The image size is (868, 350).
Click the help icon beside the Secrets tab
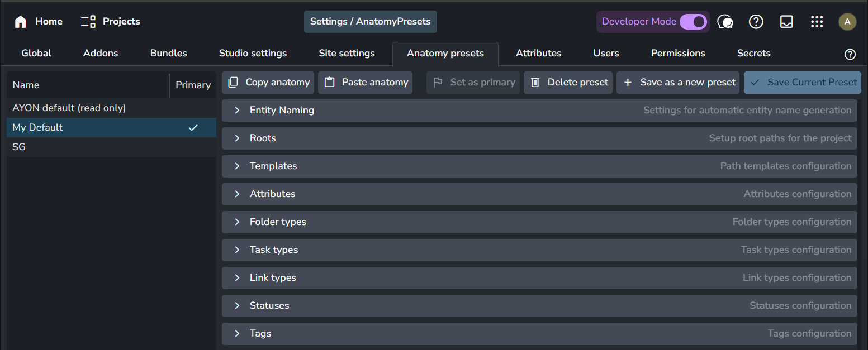(x=850, y=54)
